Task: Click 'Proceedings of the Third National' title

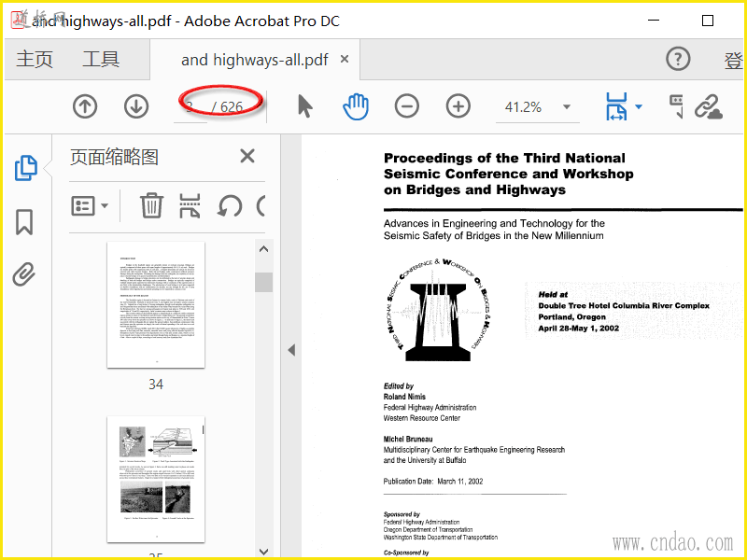Action: tap(504, 158)
